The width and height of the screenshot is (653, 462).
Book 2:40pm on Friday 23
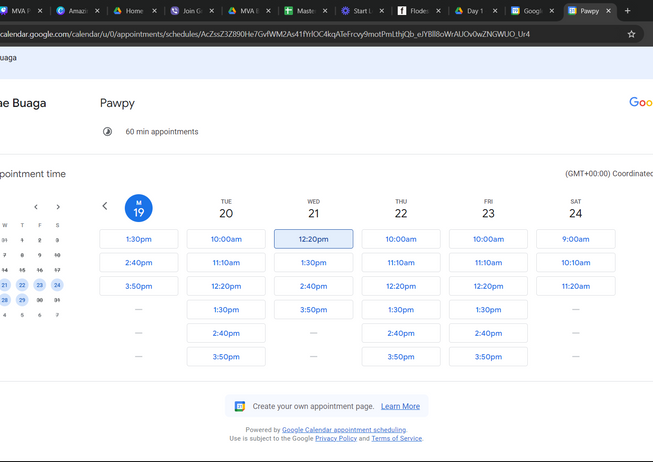tap(489, 333)
